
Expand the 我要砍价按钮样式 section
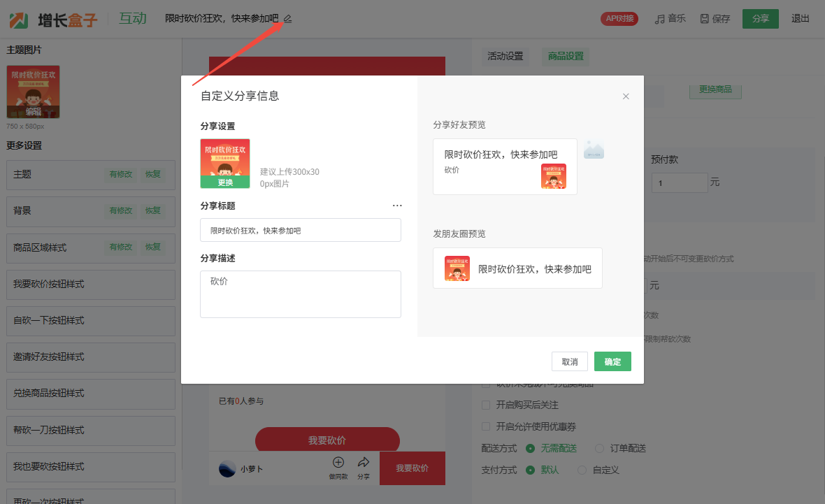[90, 285]
